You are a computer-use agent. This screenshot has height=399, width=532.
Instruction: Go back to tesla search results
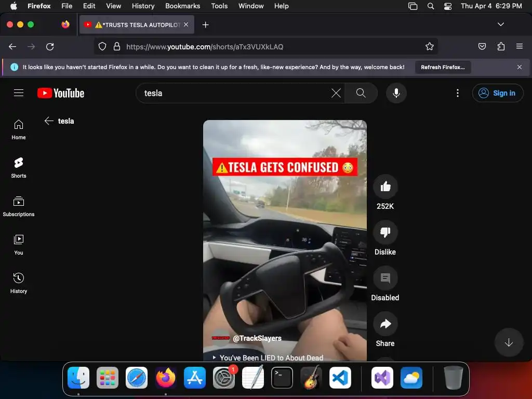click(49, 121)
